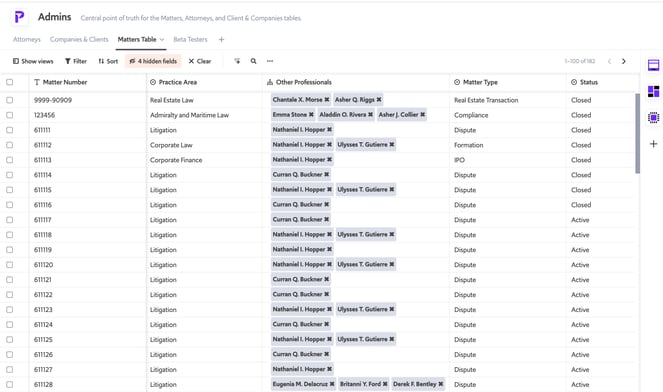Open Matter Type column header menu
The height and width of the screenshot is (392, 663).
coord(508,82)
